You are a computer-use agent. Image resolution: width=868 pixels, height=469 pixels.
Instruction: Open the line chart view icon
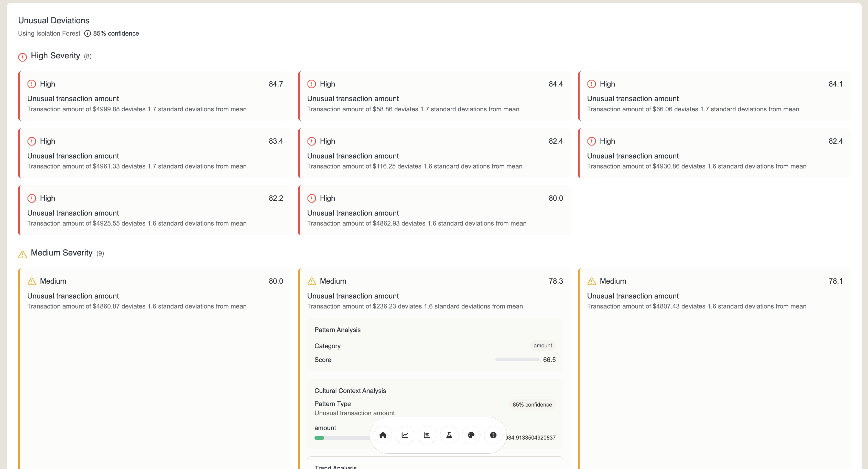pyautogui.click(x=405, y=435)
